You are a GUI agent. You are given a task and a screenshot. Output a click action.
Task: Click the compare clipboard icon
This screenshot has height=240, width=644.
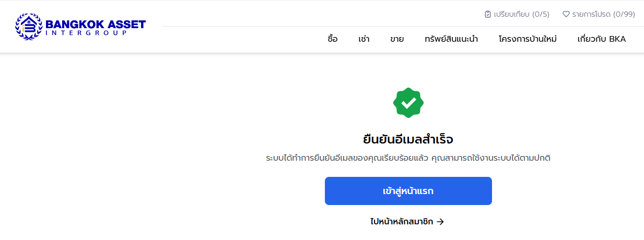pyautogui.click(x=488, y=14)
